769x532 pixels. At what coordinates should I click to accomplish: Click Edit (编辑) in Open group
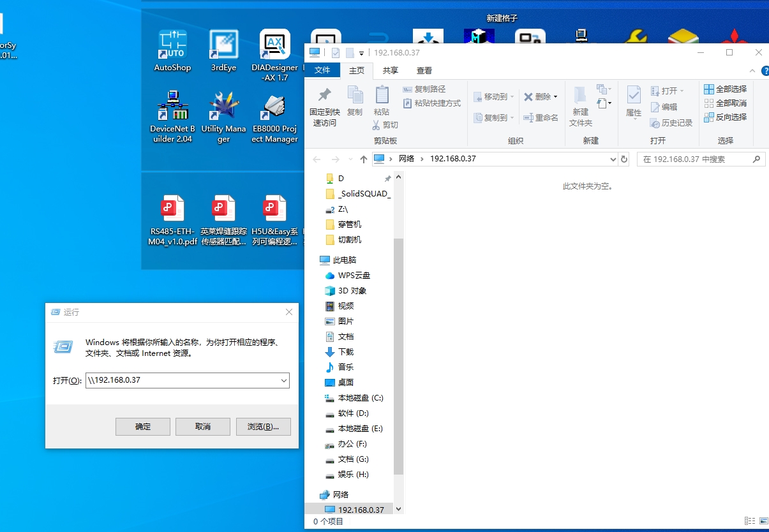pyautogui.click(x=664, y=107)
